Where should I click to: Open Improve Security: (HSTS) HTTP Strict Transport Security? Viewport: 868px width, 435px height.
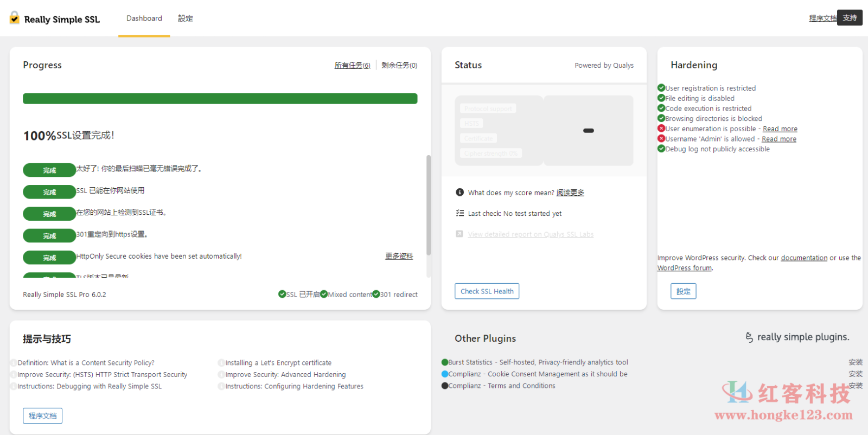(x=103, y=375)
